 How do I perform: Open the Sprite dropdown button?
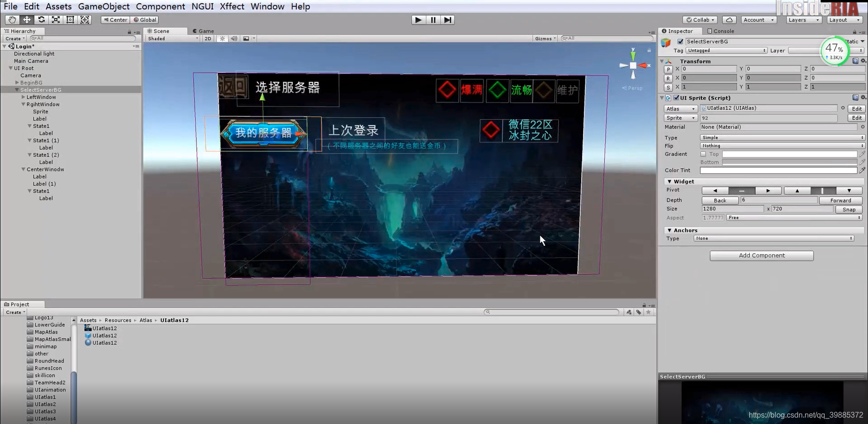coord(681,118)
